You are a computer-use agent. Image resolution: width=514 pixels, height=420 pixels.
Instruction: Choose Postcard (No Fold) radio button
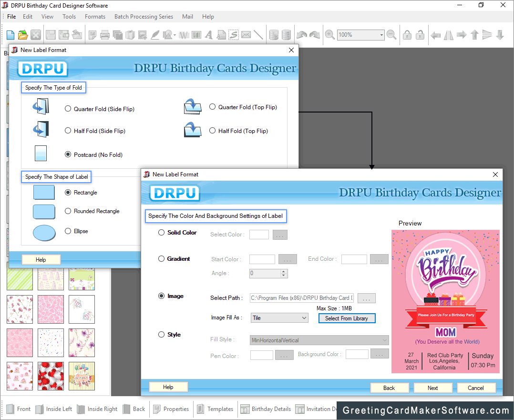68,154
